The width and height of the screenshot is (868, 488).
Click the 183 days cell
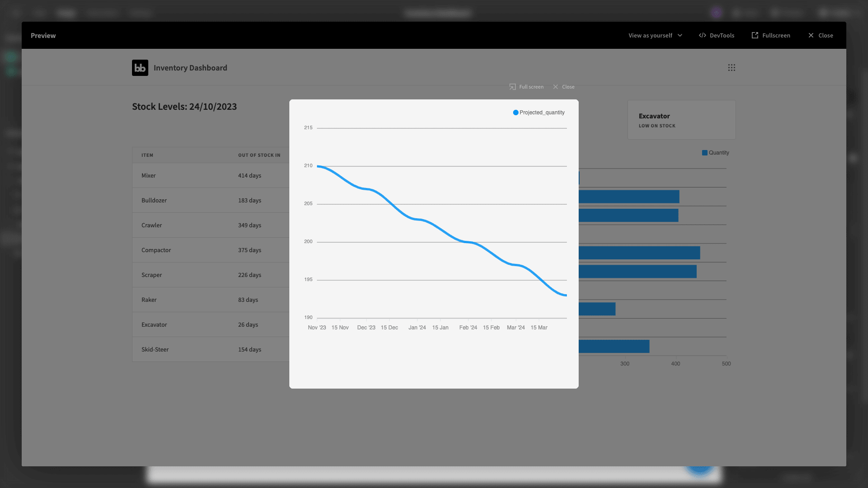point(250,200)
